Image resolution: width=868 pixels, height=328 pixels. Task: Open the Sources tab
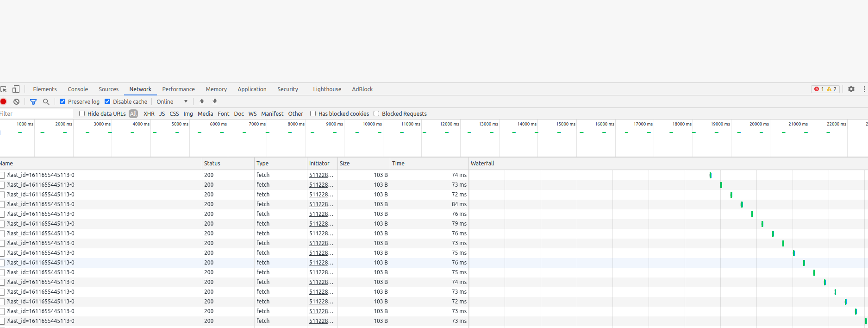108,89
